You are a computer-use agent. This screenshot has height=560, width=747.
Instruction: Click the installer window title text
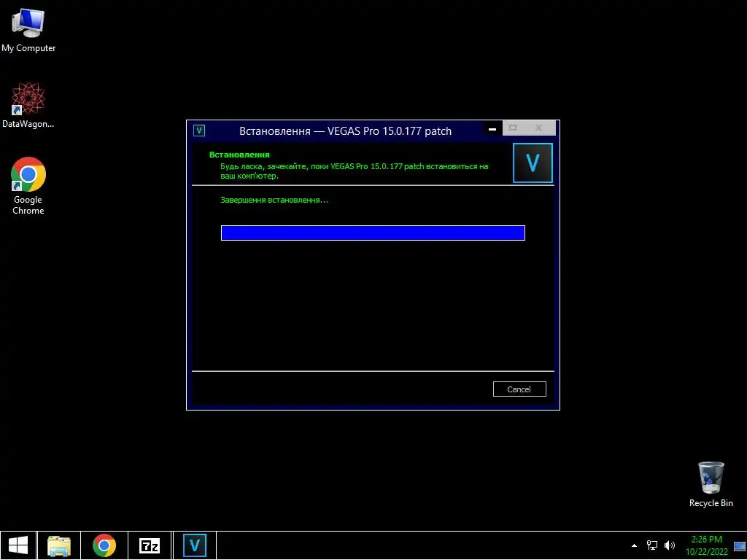coord(345,131)
